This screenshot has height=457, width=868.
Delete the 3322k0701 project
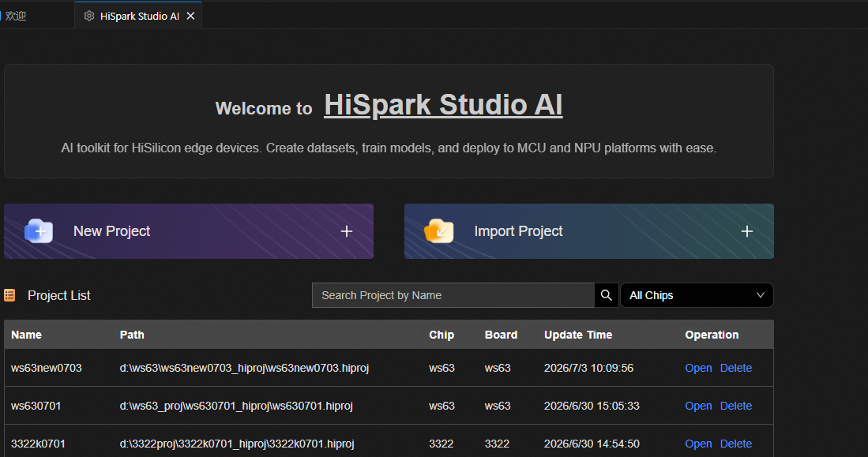pyautogui.click(x=735, y=444)
